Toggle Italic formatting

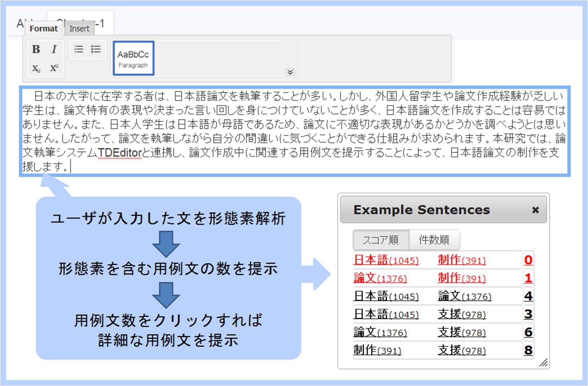[x=54, y=49]
